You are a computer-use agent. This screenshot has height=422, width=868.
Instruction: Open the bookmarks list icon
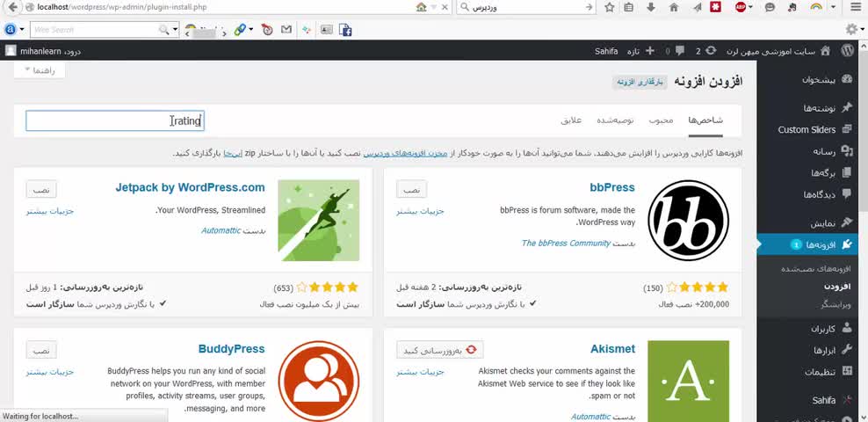pos(629,7)
